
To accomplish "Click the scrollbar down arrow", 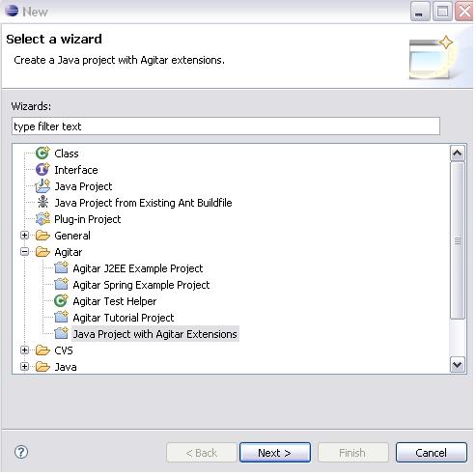I will (x=458, y=365).
